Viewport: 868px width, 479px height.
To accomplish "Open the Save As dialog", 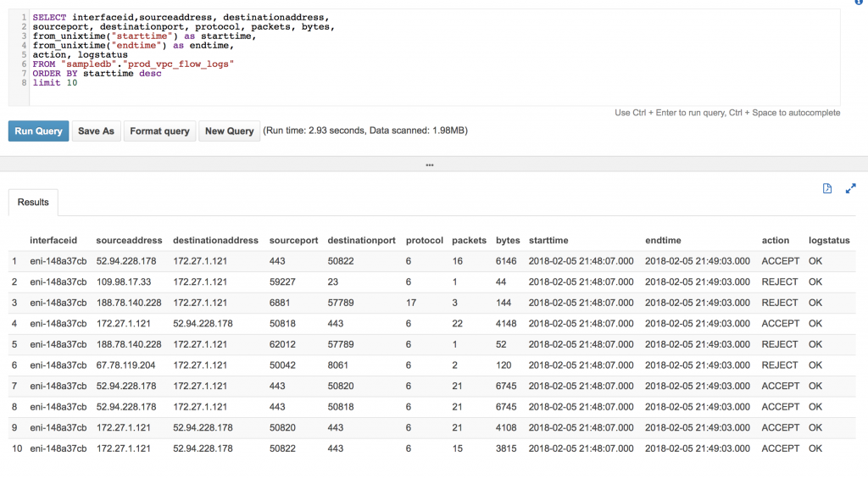I will point(96,131).
